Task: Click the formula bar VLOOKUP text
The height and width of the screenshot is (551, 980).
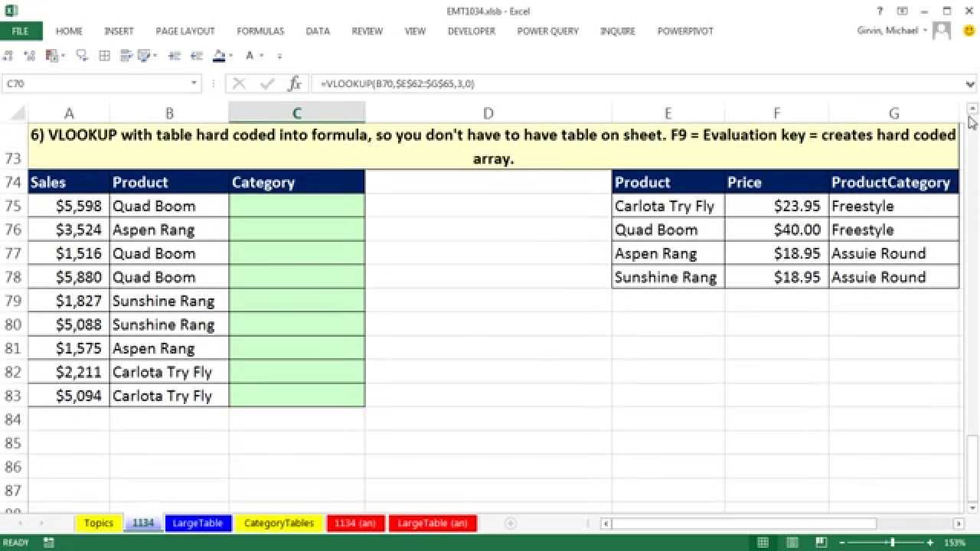Action: point(398,84)
